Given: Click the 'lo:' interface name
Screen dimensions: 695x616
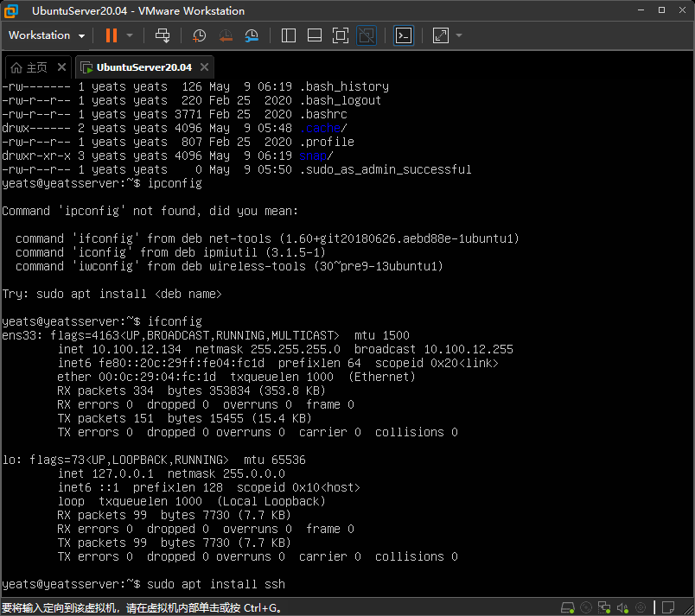Looking at the screenshot, I should click(12, 460).
